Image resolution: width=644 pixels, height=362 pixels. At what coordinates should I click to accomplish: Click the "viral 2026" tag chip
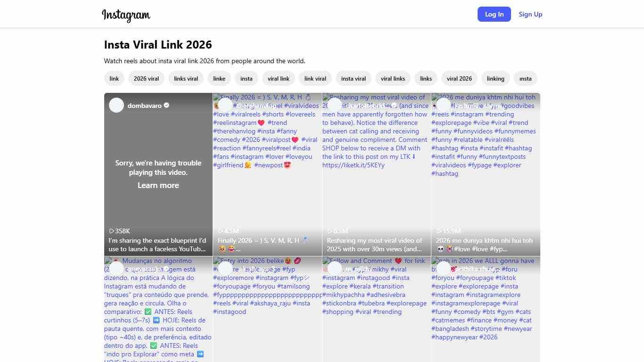459,79
